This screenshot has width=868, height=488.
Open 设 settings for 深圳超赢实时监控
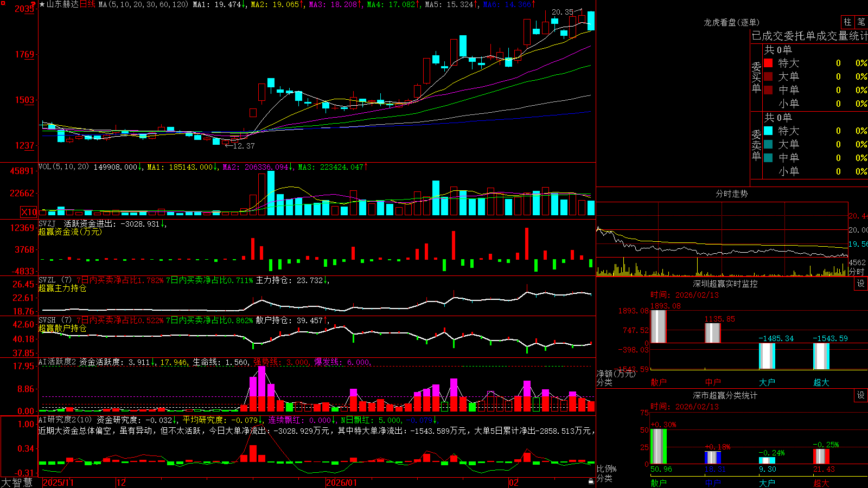click(x=861, y=284)
